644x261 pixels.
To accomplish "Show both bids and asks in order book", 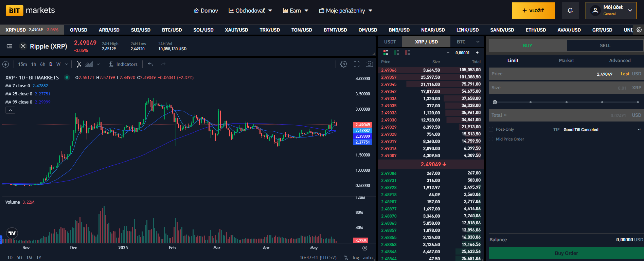I will [x=386, y=53].
